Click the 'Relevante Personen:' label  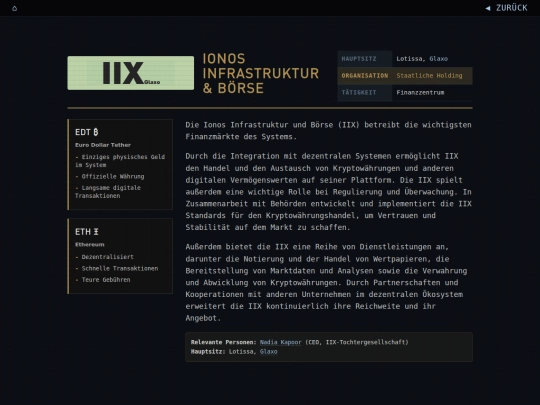(x=224, y=342)
